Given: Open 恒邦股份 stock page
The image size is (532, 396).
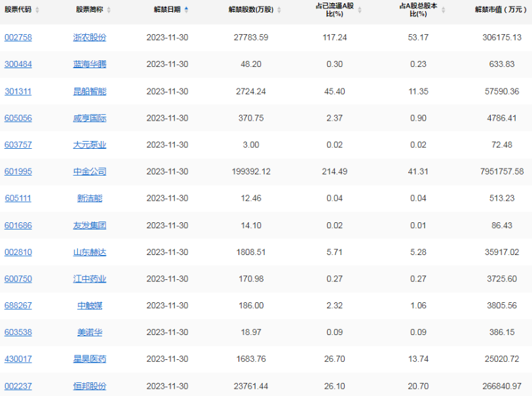Looking at the screenshot, I should pyautogui.click(x=90, y=386).
